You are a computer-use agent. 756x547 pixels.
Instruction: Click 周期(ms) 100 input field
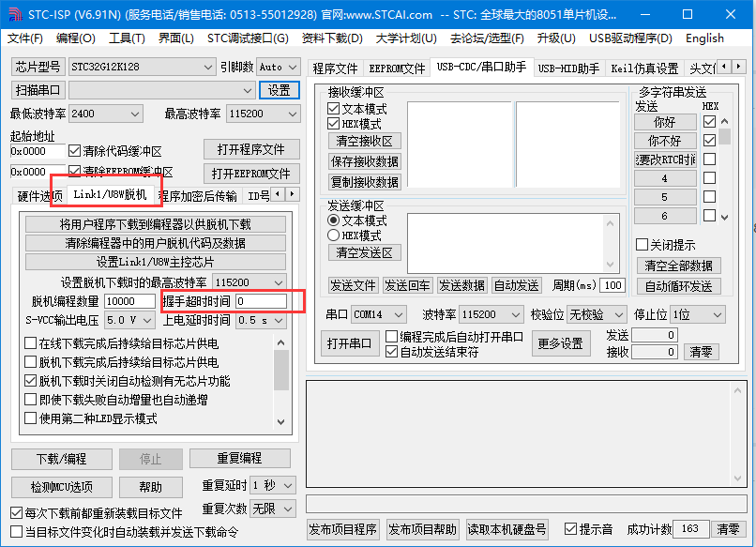(x=612, y=285)
